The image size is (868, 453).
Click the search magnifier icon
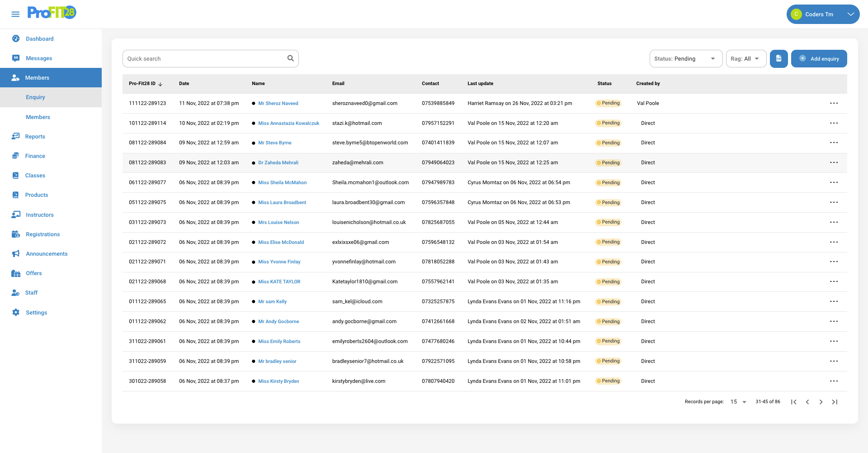tap(291, 58)
